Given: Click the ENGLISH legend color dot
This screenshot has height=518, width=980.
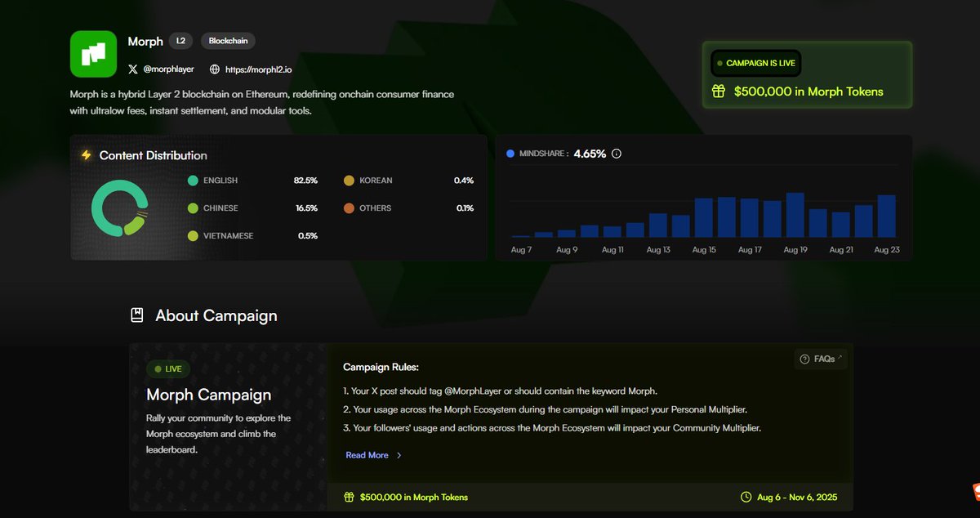Looking at the screenshot, I should pyautogui.click(x=193, y=181).
